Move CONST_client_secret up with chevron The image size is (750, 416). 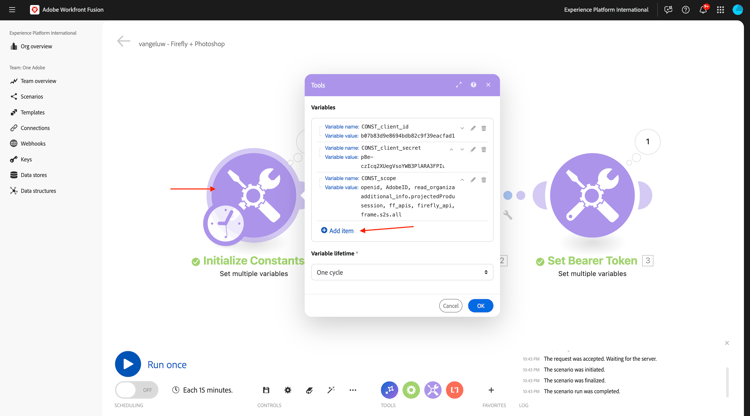451,149
